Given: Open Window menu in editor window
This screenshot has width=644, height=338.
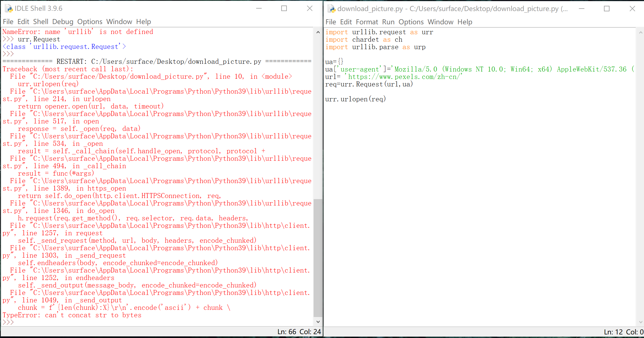Looking at the screenshot, I should 441,22.
